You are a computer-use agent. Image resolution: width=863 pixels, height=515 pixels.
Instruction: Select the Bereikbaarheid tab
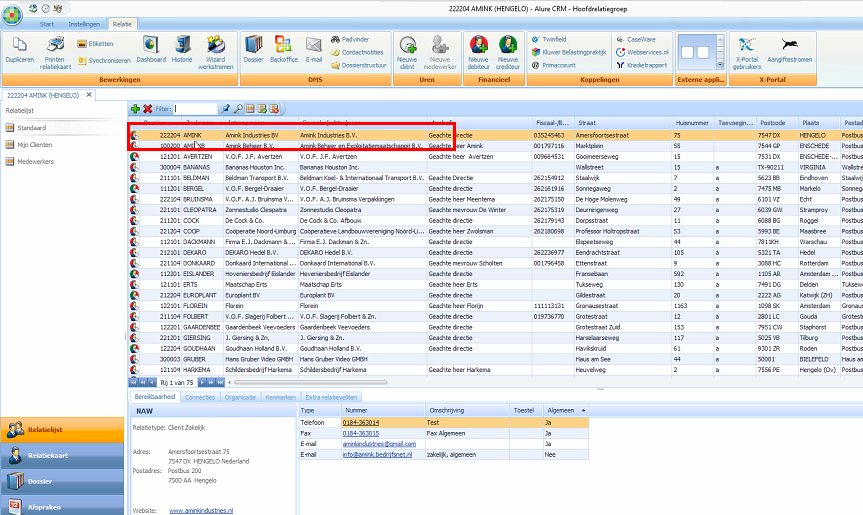click(155, 397)
